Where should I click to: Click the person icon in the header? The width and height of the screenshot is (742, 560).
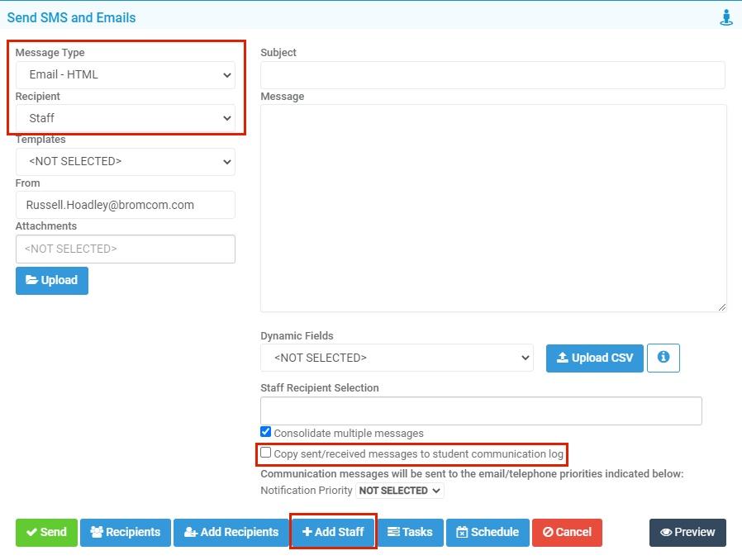point(725,17)
